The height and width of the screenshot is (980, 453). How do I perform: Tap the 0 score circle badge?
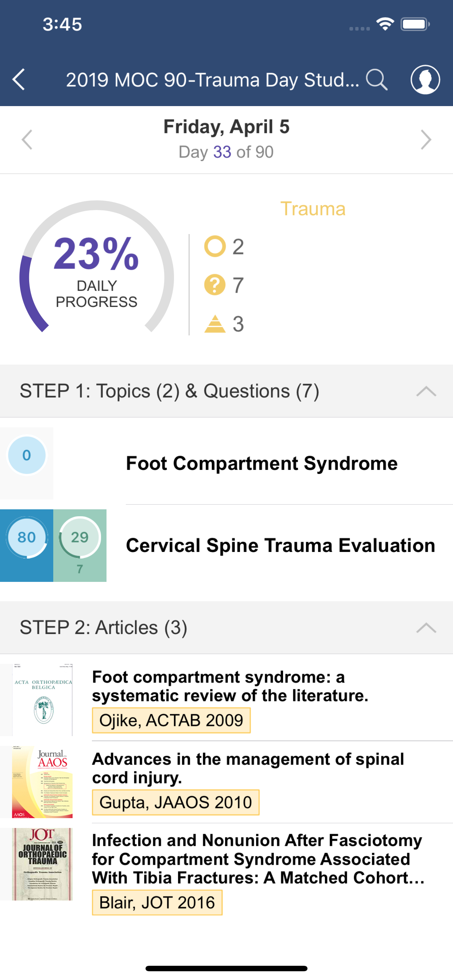pyautogui.click(x=27, y=455)
